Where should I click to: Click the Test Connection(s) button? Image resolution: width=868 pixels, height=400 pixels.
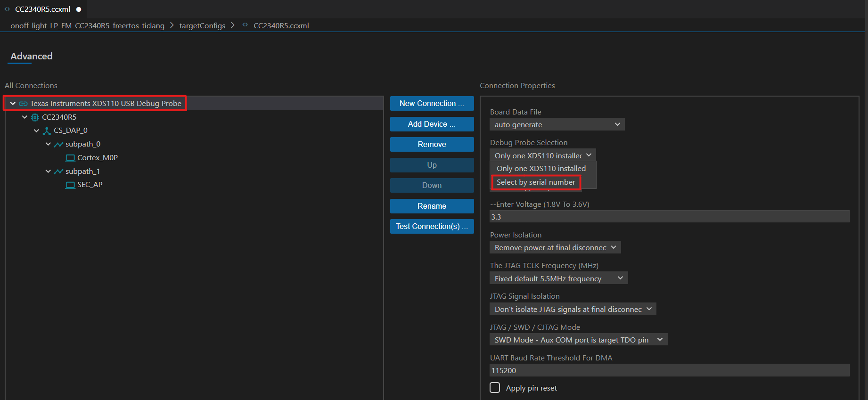point(432,226)
